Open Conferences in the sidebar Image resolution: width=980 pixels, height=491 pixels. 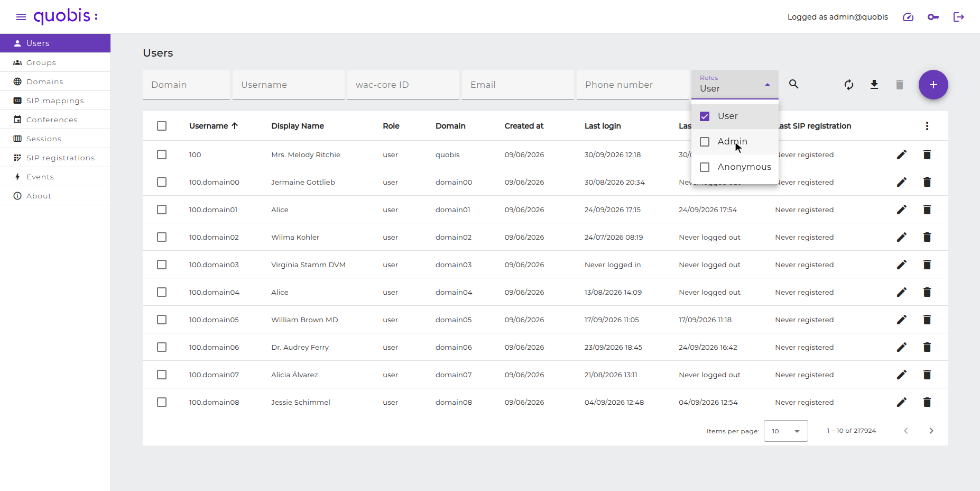tap(55, 120)
